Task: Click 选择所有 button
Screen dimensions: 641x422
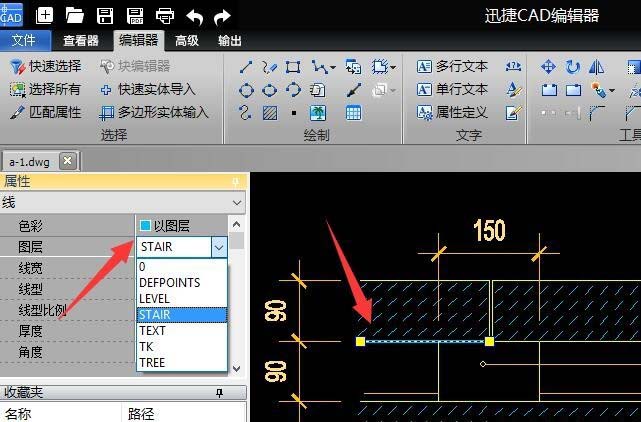Action: point(45,89)
